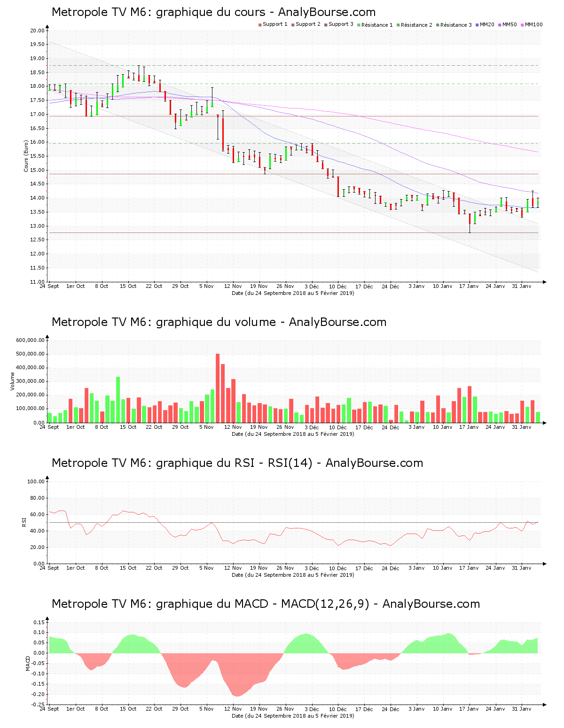Click the 100.00 value on RSI axis
This screenshot has height=728, width=564.
(x=36, y=482)
